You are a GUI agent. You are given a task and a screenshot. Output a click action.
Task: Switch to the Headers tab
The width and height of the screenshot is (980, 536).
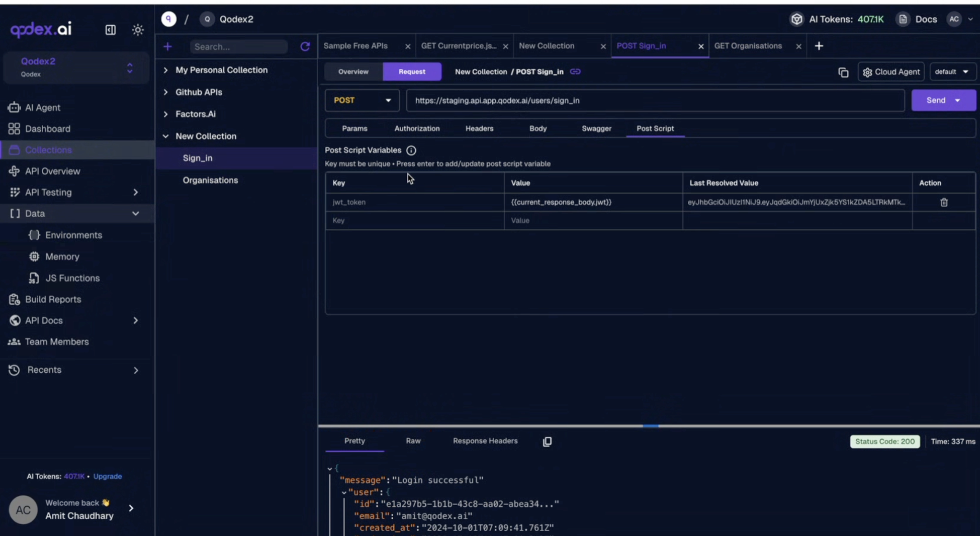click(479, 129)
